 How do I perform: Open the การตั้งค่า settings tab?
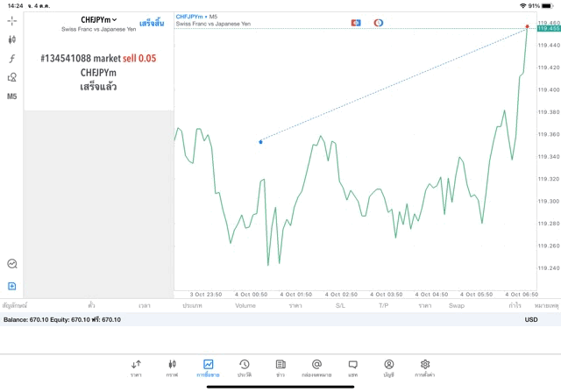pos(425,367)
